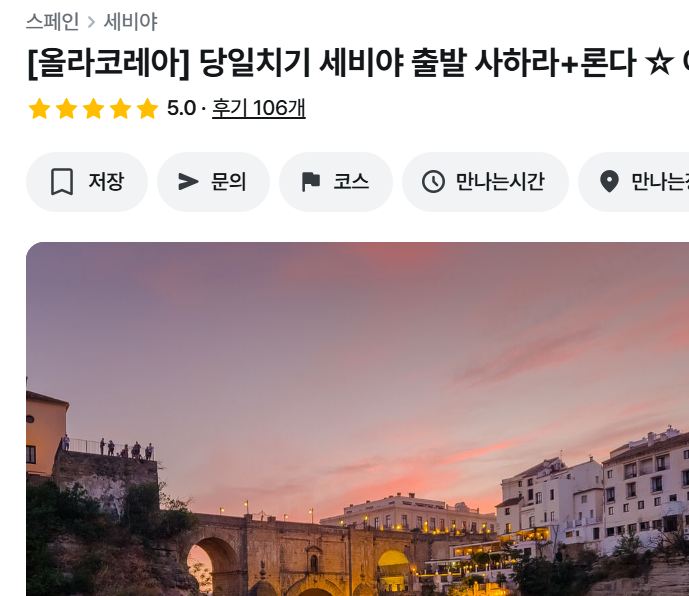
Task: Open the 세비야 breadcrumb link
Action: pos(131,22)
